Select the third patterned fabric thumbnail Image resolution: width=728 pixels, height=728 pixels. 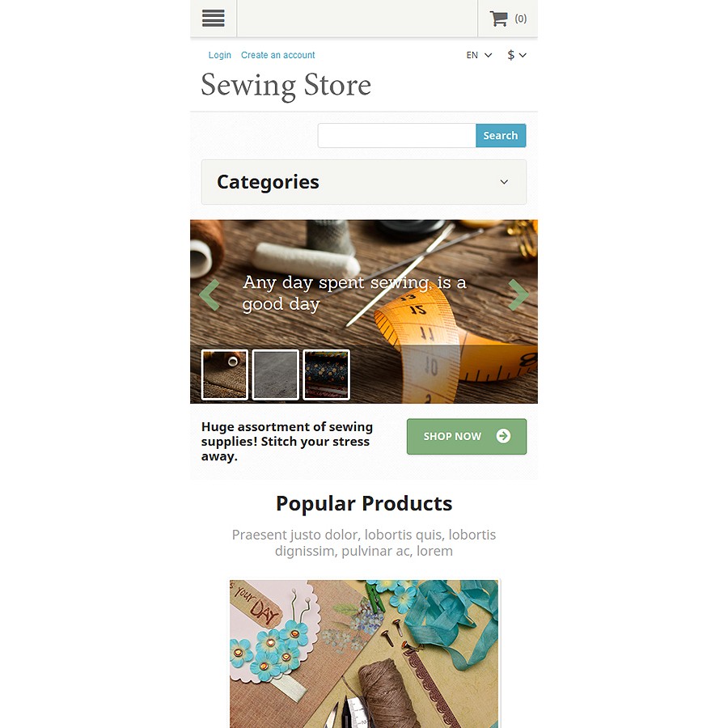[327, 375]
